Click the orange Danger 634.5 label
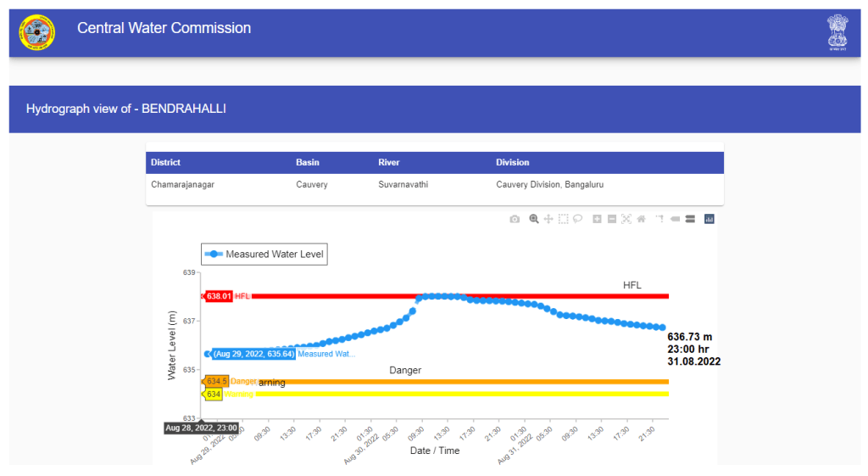Screen dimensions: 868x476 218,382
